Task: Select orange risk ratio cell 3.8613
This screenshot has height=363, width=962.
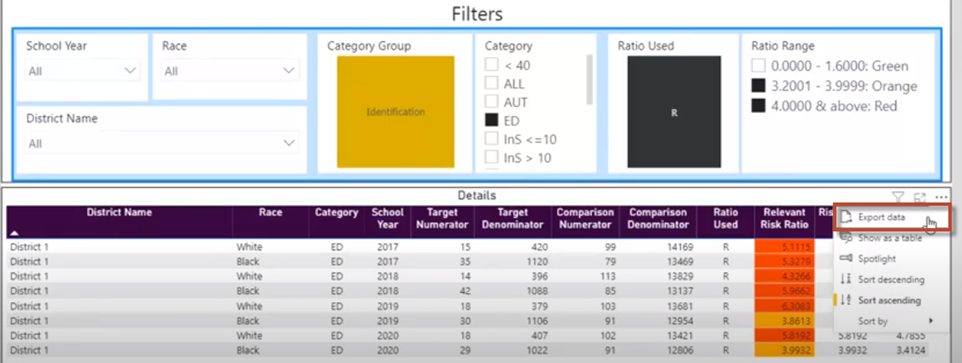Action: point(785,321)
